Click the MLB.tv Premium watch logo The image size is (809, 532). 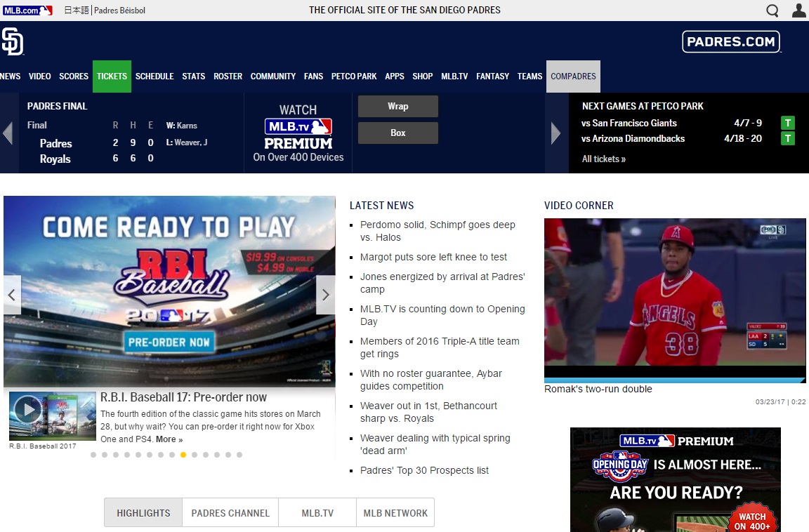coord(298,133)
